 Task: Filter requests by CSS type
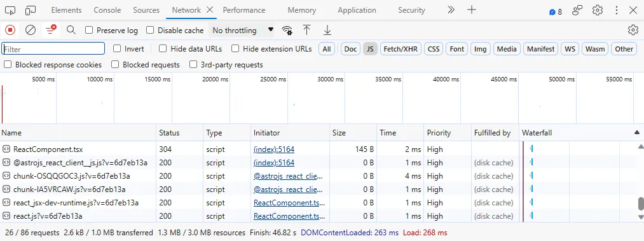pos(434,49)
